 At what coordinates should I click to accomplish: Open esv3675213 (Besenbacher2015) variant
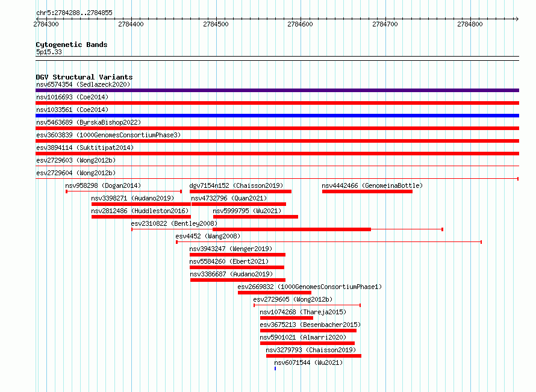(310, 325)
